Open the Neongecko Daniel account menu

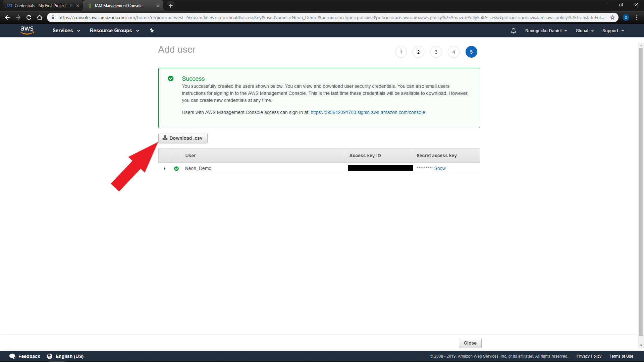pos(546,31)
